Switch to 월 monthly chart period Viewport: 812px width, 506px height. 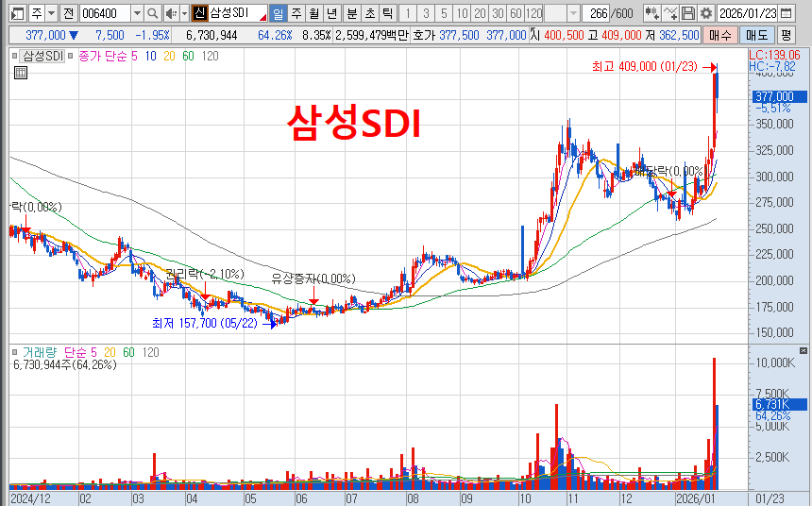click(x=313, y=13)
